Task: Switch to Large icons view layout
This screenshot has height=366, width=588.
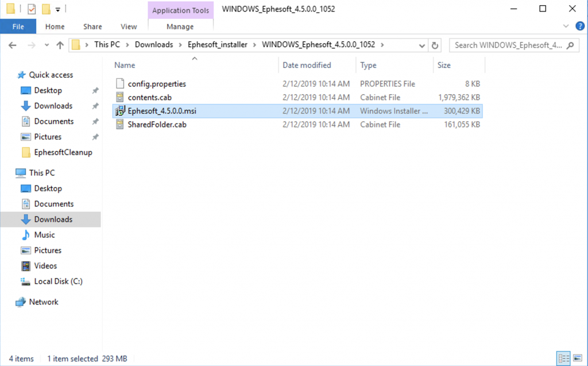Action: pyautogui.click(x=578, y=358)
